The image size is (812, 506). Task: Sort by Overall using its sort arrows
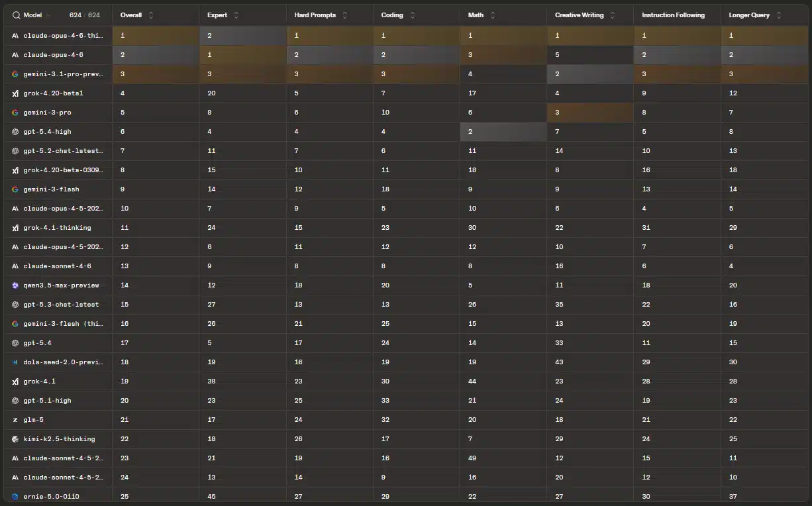pyautogui.click(x=150, y=15)
